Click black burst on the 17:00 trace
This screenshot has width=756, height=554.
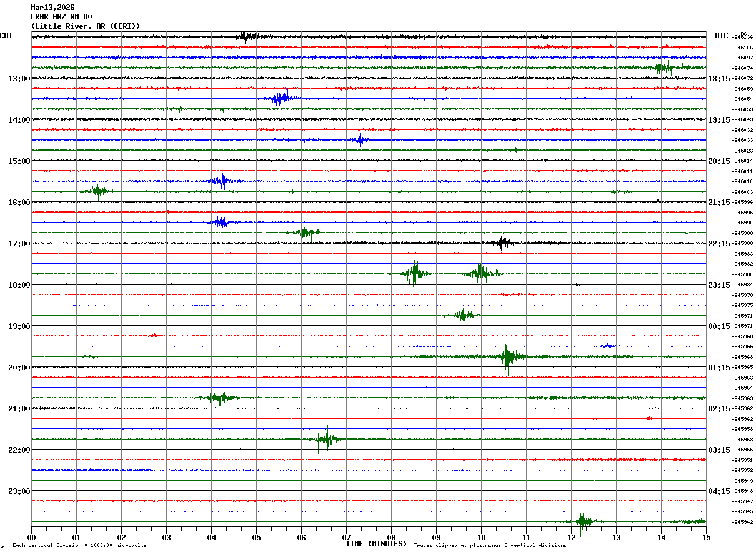[504, 243]
